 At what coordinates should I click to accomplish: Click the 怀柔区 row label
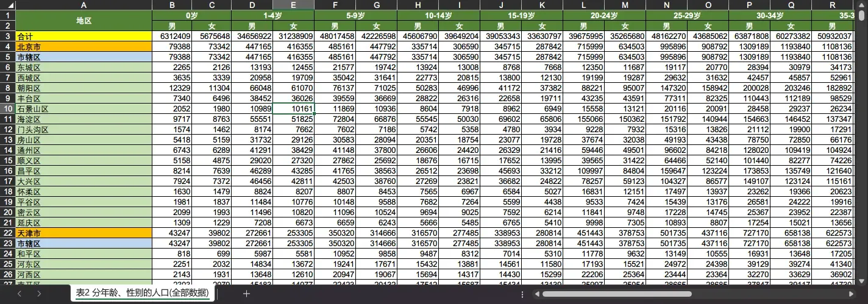pos(84,191)
